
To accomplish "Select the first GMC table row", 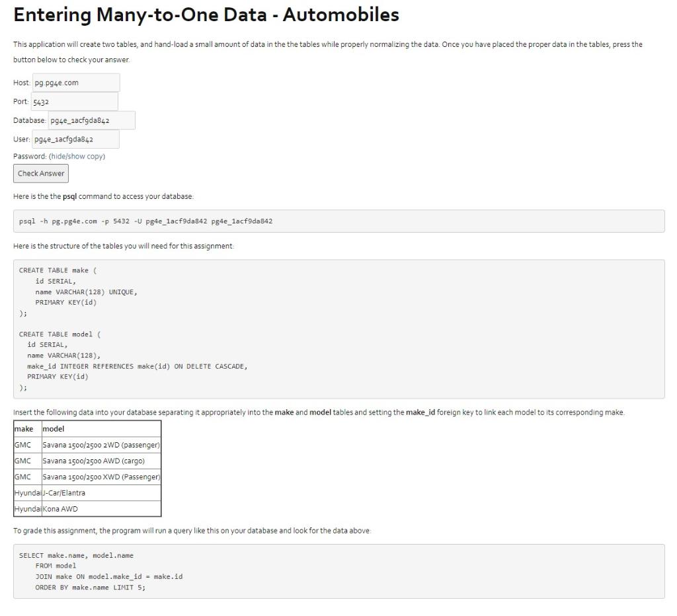I will [86, 445].
